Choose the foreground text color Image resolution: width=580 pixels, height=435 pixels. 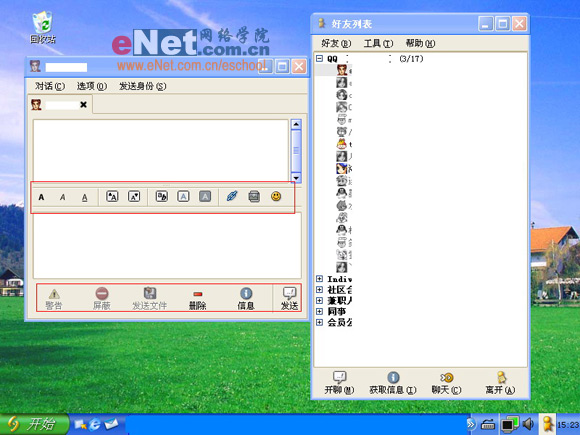[x=183, y=196]
